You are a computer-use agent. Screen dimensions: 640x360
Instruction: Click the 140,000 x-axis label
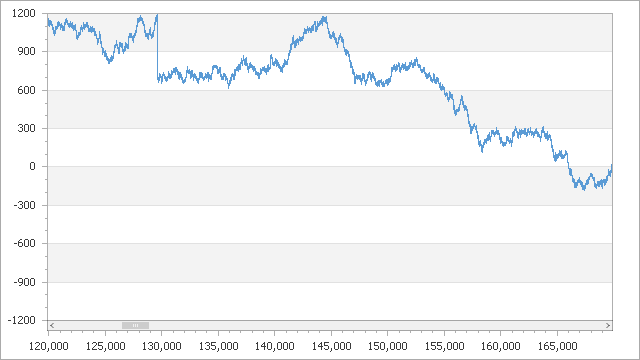[275, 347]
